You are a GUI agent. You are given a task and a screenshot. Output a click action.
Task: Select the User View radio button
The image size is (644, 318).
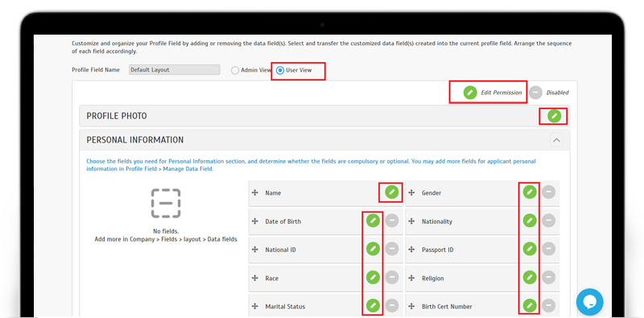(280, 70)
